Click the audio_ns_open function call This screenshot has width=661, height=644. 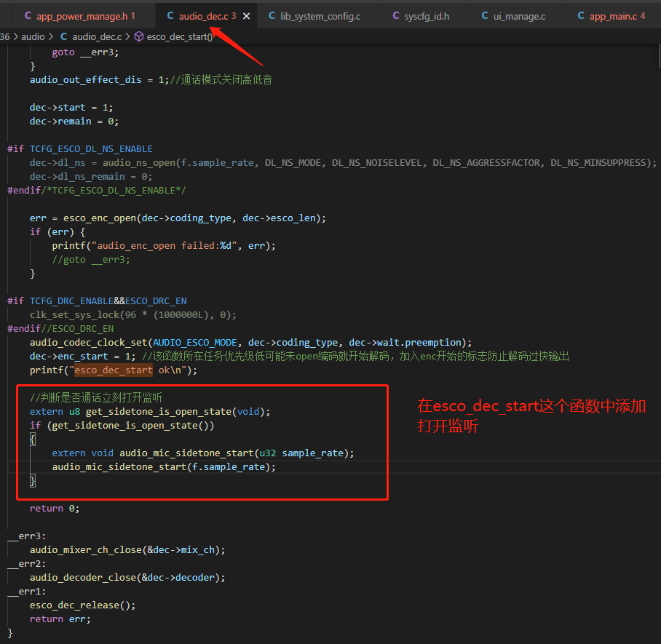tap(139, 163)
